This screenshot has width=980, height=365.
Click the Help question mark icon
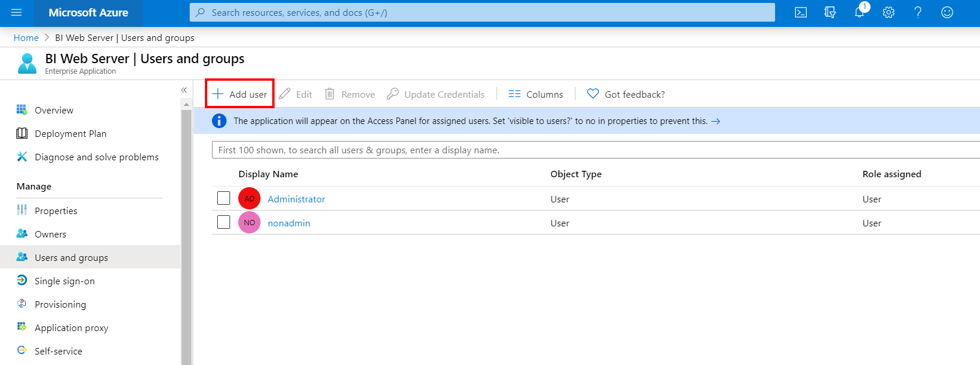pyautogui.click(x=917, y=12)
